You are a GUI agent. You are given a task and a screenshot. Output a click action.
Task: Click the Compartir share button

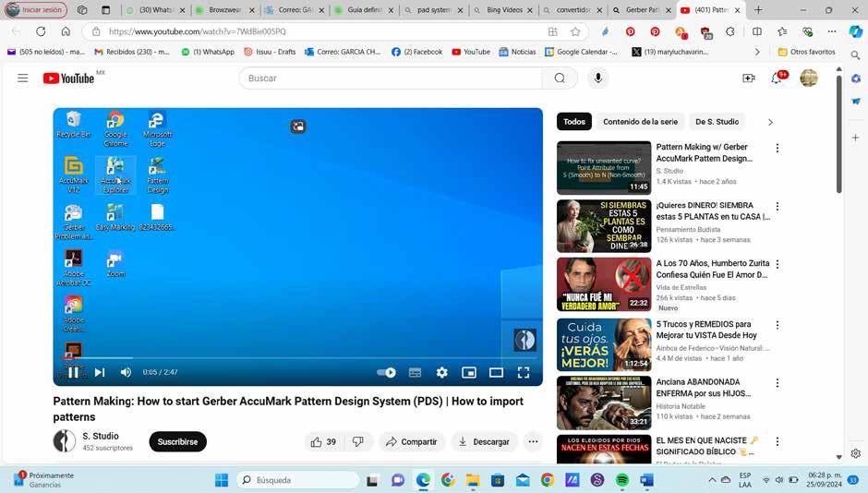[x=411, y=441]
